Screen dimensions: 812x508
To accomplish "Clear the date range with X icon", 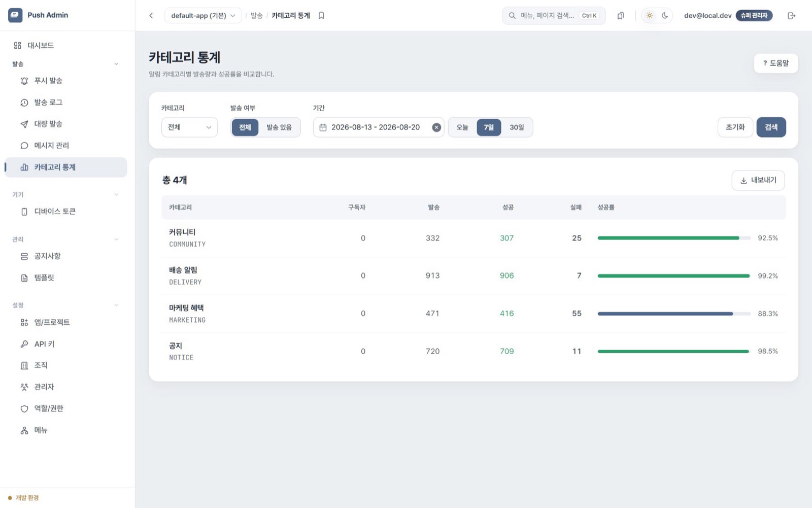I will [436, 127].
